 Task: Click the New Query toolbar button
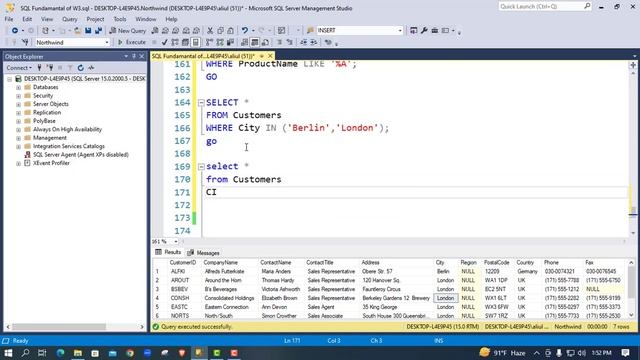[x=127, y=31]
